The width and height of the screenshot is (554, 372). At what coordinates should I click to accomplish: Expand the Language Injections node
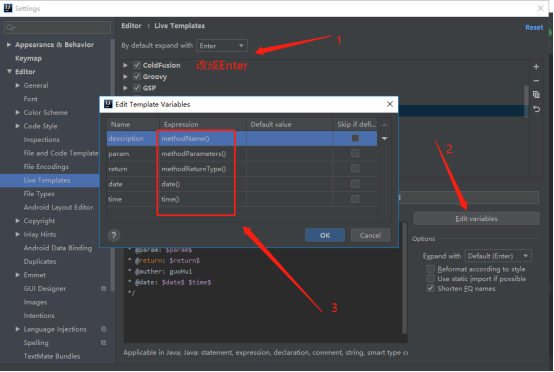click(x=18, y=329)
